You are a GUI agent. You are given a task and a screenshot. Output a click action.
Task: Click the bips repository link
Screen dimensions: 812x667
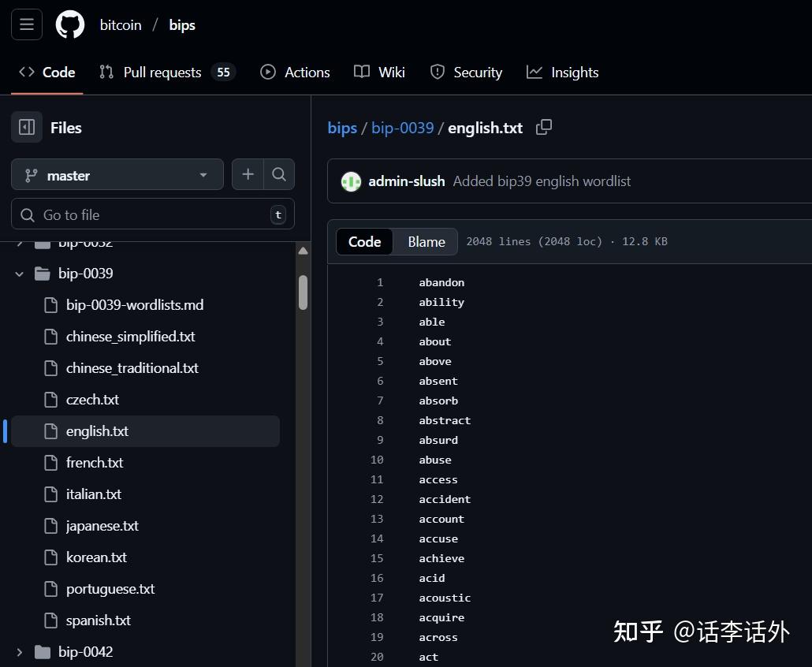[182, 25]
